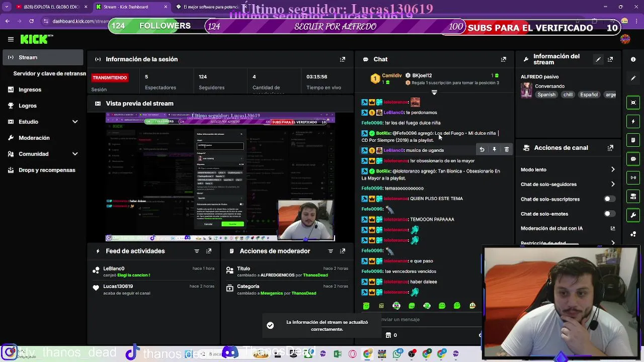The width and height of the screenshot is (644, 362).
Task: Pop out Información del stream panel
Action: pyautogui.click(x=610, y=59)
